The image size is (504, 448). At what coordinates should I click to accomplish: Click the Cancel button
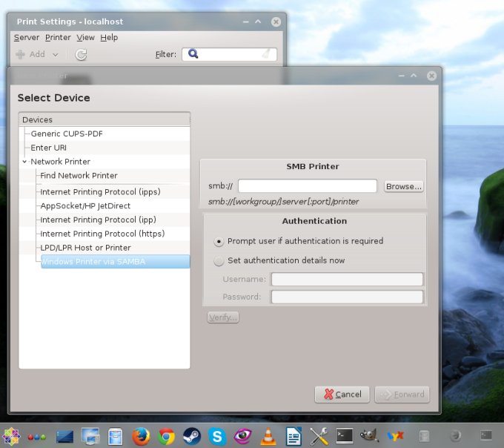[342, 395]
